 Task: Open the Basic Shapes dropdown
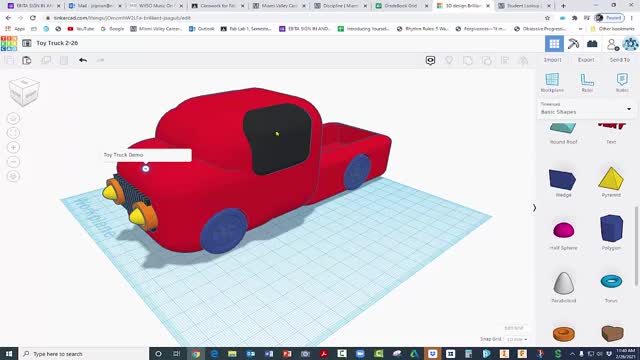tap(586, 109)
